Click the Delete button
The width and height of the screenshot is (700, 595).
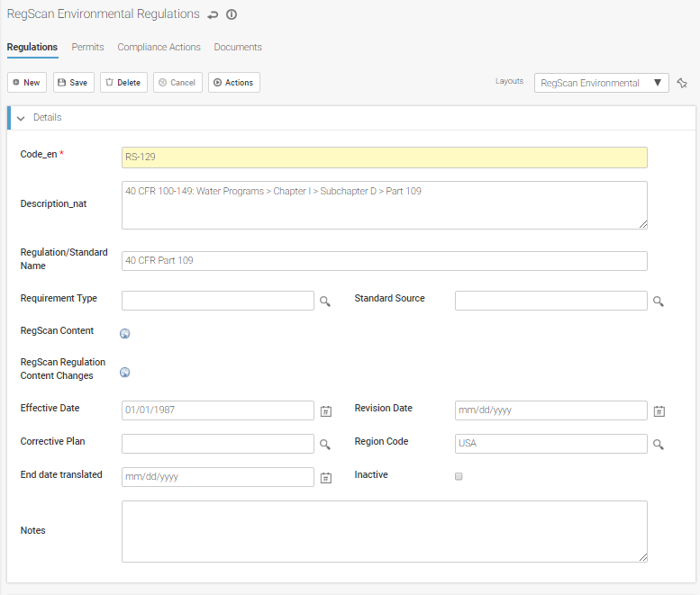[123, 83]
